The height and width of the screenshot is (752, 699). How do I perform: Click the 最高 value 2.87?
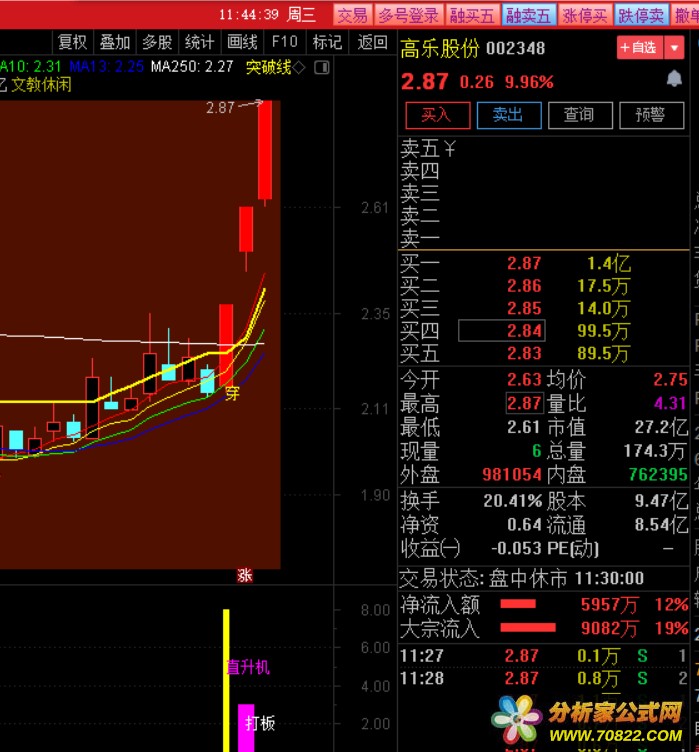[524, 403]
